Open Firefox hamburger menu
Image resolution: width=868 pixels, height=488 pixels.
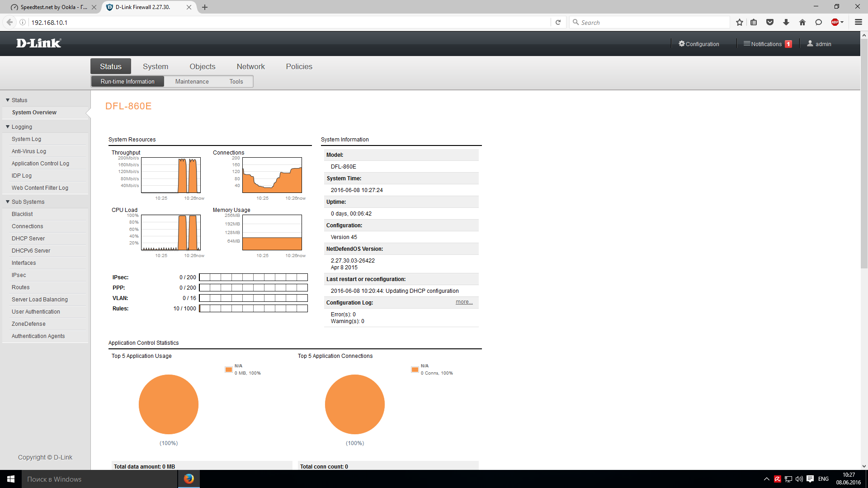[859, 22]
